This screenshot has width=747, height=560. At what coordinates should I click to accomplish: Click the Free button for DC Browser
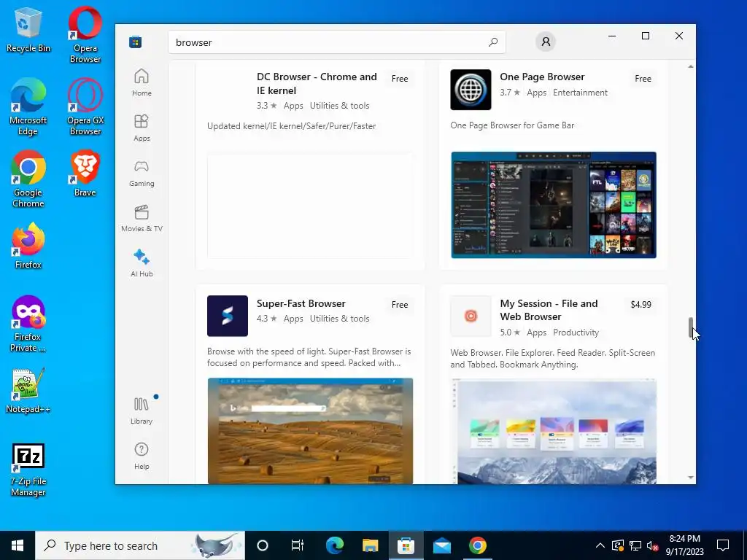coord(400,79)
